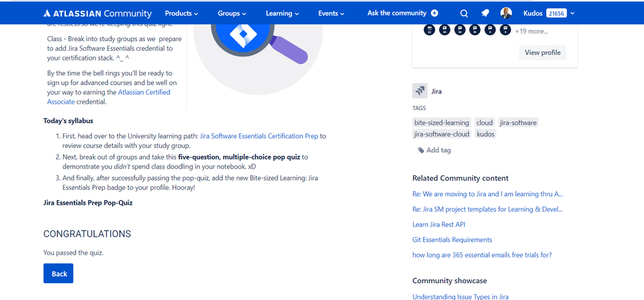Click 'You passed the quiz.' text
Screen dimensions: 644x300
[x=73, y=253]
